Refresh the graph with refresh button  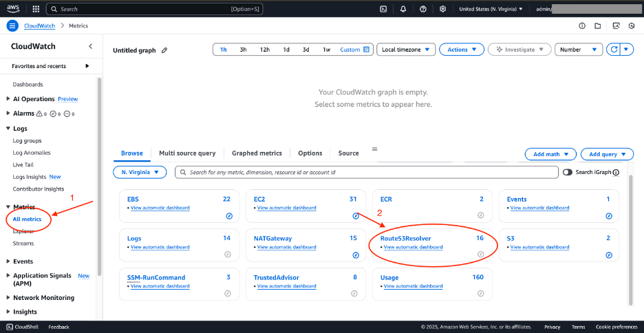[x=614, y=50]
